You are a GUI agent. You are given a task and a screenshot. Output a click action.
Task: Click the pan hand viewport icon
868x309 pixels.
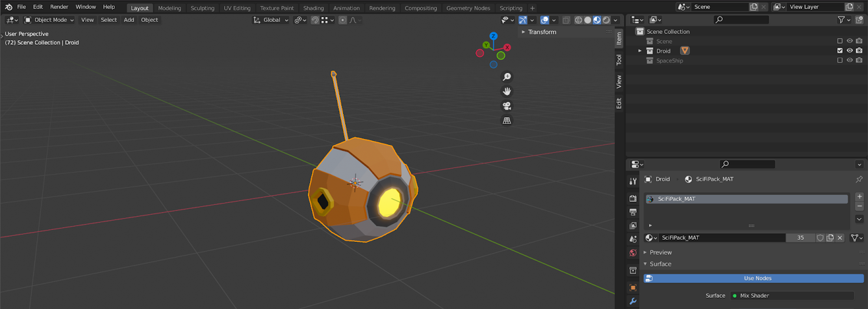506,91
